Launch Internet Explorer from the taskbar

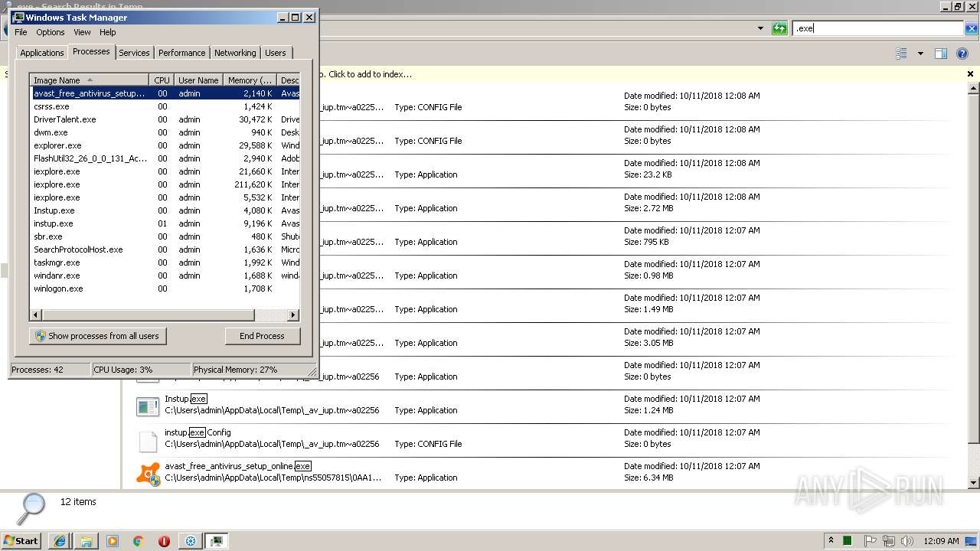(x=60, y=541)
